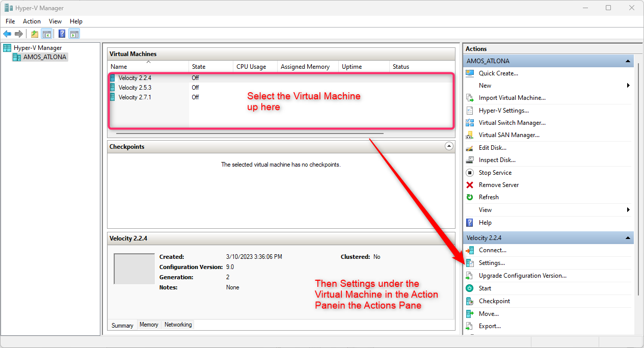
Task: Click Quick Create... link
Action: point(498,73)
